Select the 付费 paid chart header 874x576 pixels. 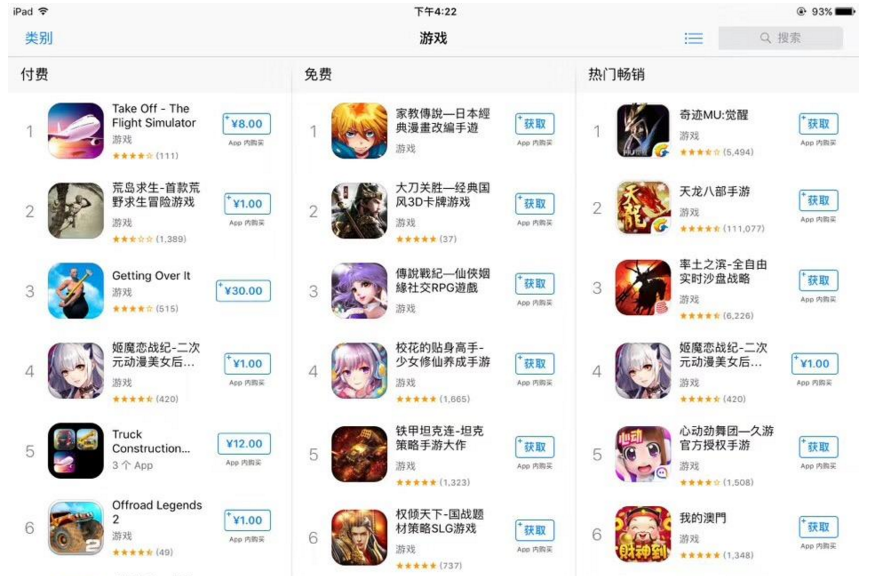(34, 74)
